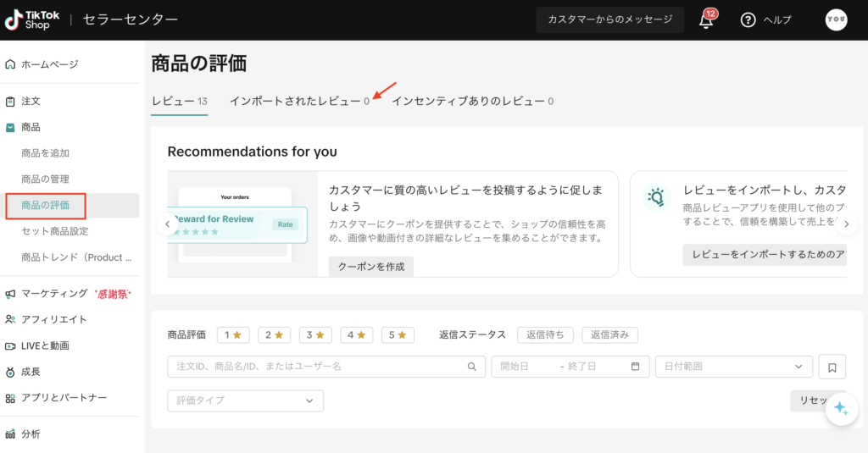Image resolution: width=868 pixels, height=453 pixels.
Task: Open the notifications bell icon
Action: point(706,20)
